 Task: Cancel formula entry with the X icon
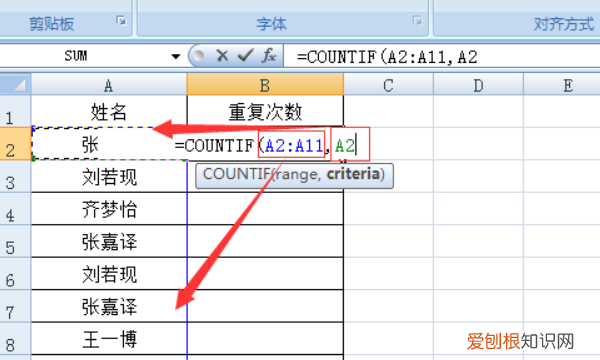click(x=222, y=56)
